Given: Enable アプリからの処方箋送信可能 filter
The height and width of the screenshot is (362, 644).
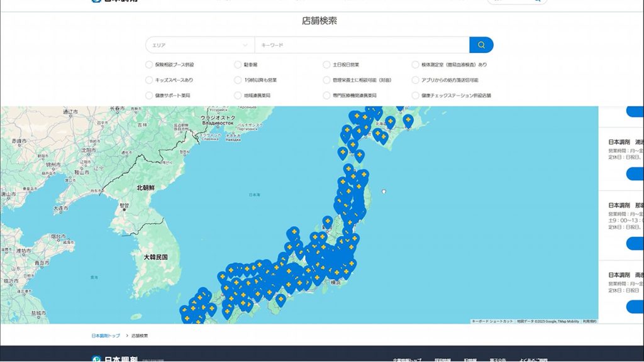Looking at the screenshot, I should point(416,80).
